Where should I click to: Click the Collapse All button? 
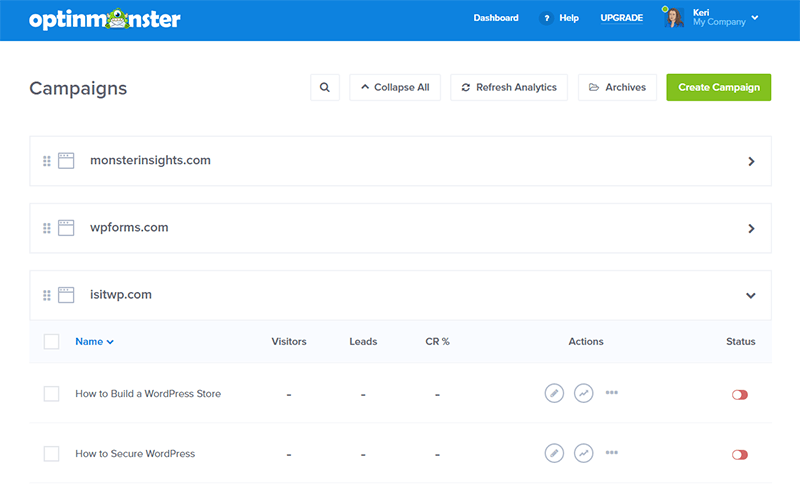(x=395, y=87)
